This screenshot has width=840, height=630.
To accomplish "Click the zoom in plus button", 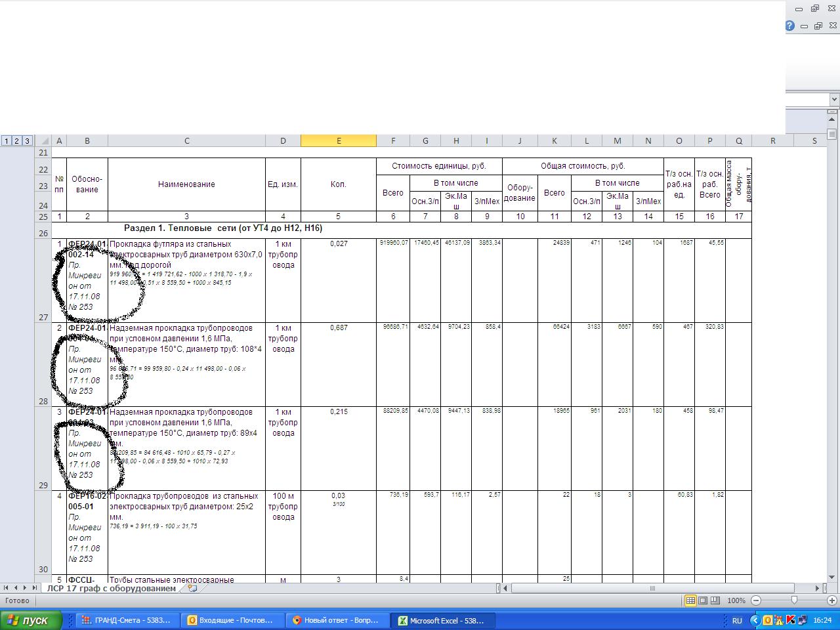I will [832, 600].
